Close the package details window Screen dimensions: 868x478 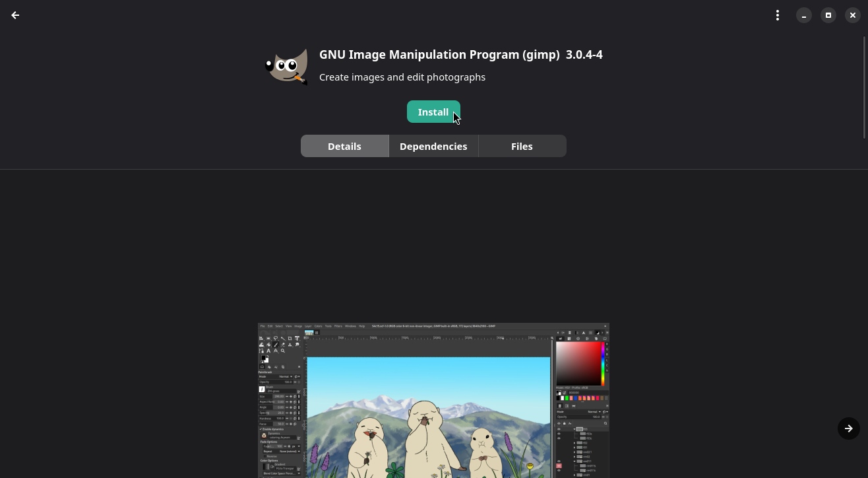coord(852,15)
